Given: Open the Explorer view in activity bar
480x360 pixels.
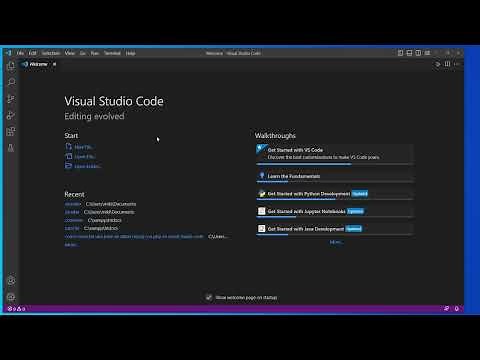Looking at the screenshot, I should tap(11, 66).
